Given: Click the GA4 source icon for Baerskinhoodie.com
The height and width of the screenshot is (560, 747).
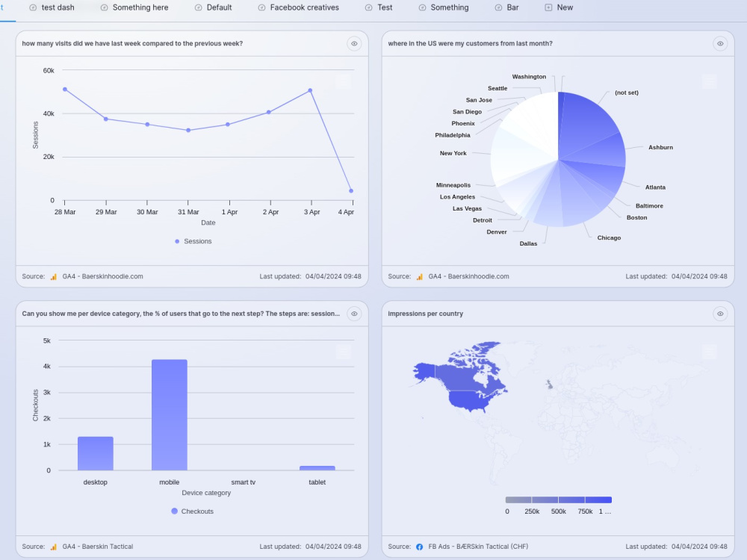Looking at the screenshot, I should coord(52,276).
